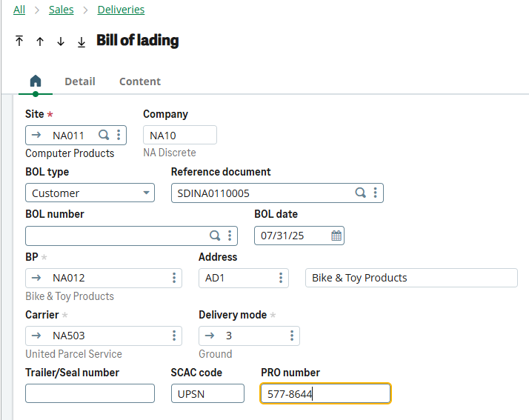The image size is (529, 420).
Task: Go to first record arrow icon
Action: (19, 41)
